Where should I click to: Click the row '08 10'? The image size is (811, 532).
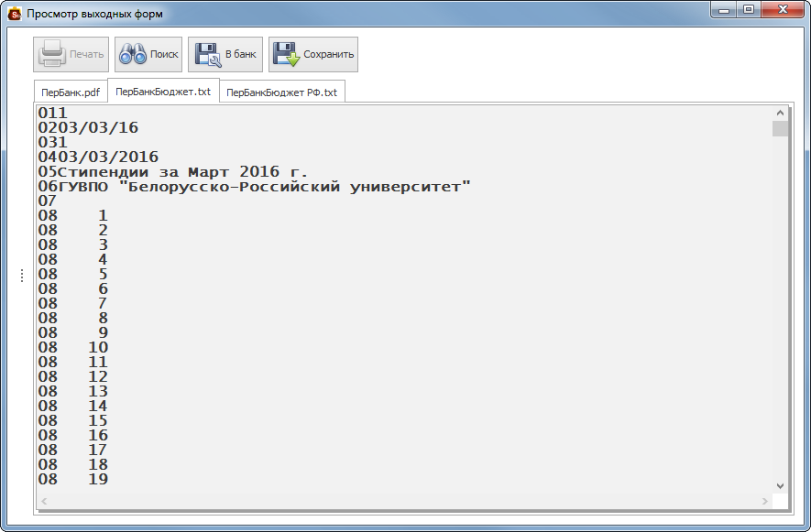click(x=73, y=347)
